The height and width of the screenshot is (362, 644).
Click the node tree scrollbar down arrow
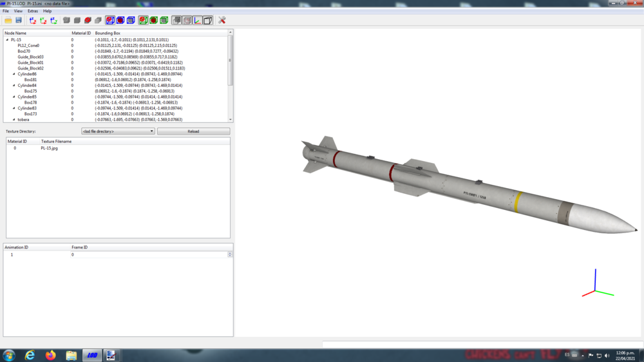click(x=231, y=120)
